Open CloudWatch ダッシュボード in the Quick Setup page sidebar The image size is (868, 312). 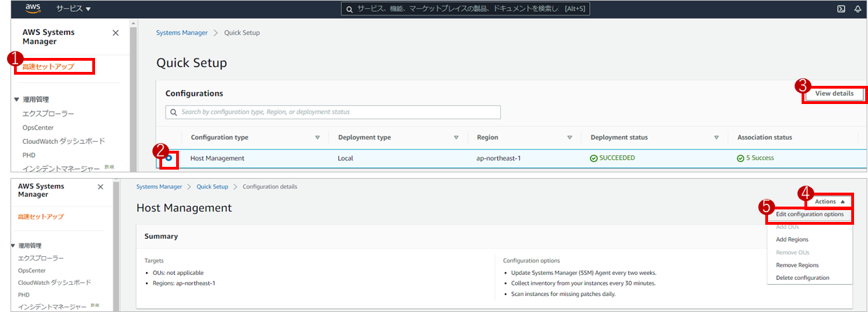(64, 141)
